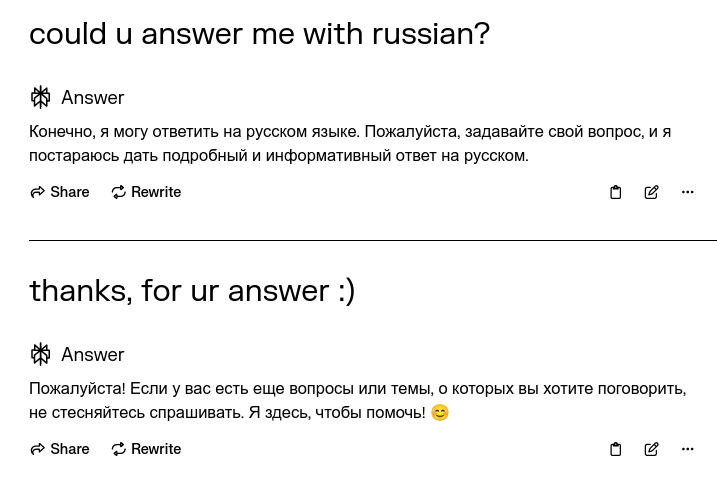Click the answer text starting with 'Конечно'

pos(349,143)
